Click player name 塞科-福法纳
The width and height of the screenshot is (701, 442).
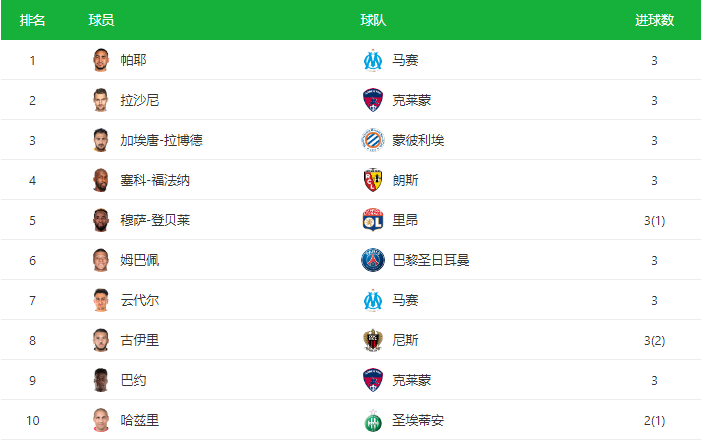[x=155, y=180]
